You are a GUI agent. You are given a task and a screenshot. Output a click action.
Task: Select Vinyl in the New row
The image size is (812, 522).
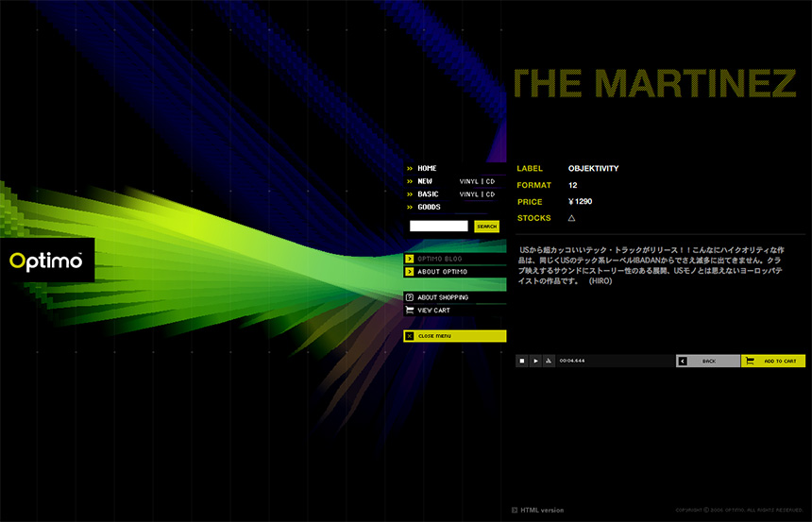[469, 181]
